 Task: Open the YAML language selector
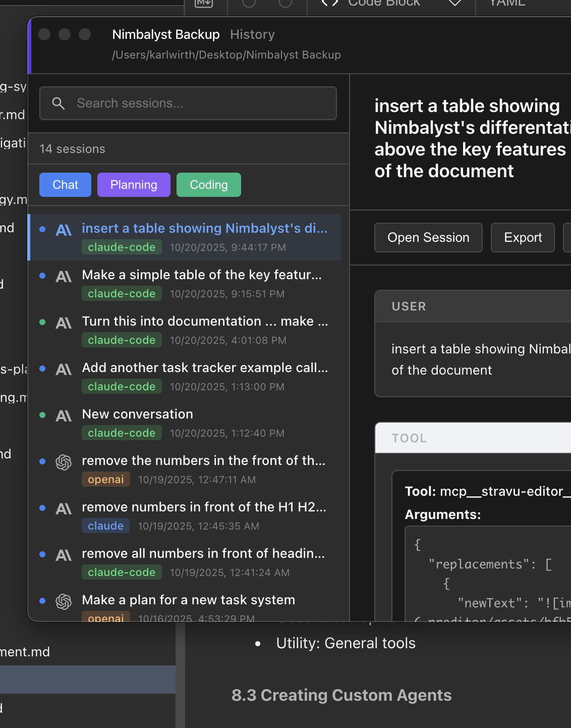tap(507, 3)
